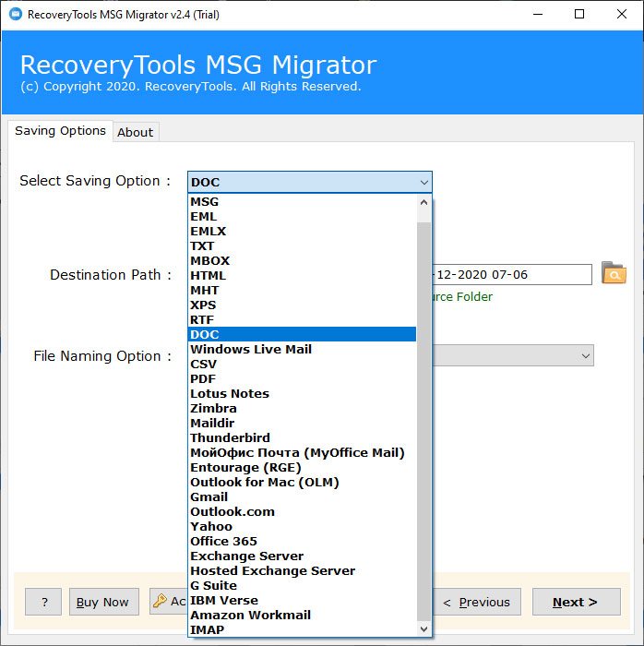Open the Select Saving Option combo box

tap(310, 182)
